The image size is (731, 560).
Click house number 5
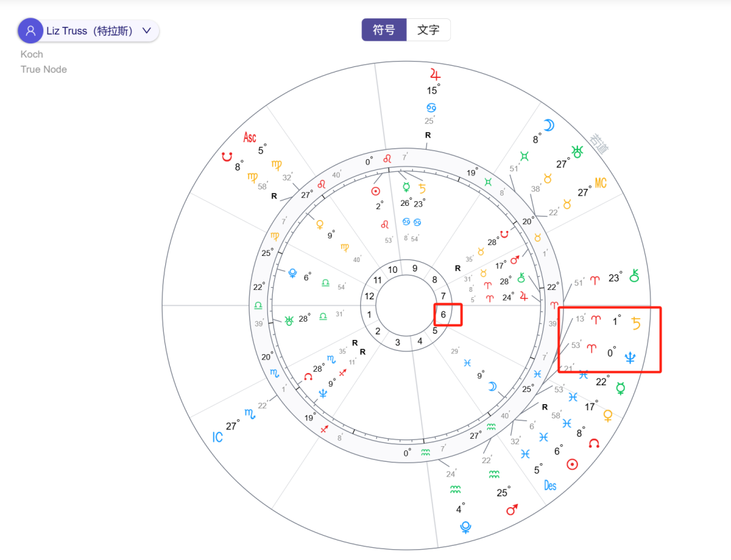pos(435,330)
